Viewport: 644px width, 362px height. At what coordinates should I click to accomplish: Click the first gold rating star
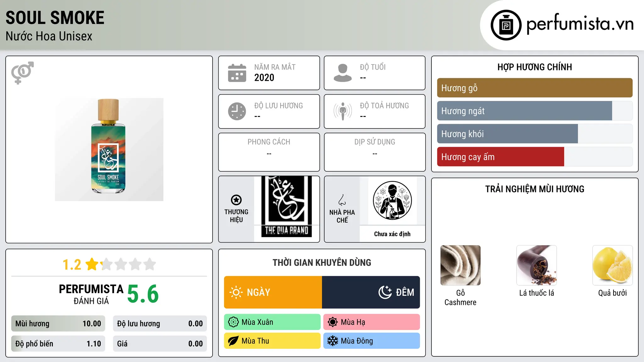(92, 264)
